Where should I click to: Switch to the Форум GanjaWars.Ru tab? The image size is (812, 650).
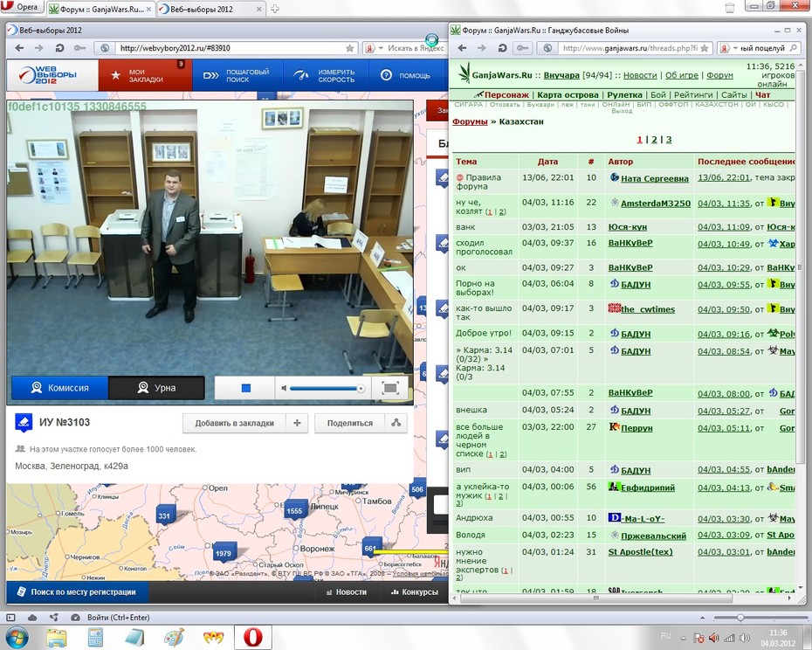coord(101,9)
